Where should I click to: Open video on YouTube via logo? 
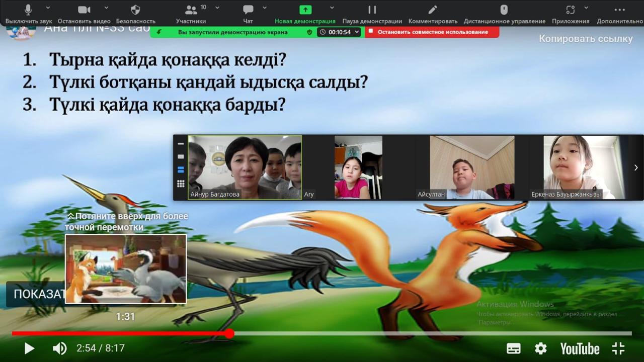pos(580,348)
